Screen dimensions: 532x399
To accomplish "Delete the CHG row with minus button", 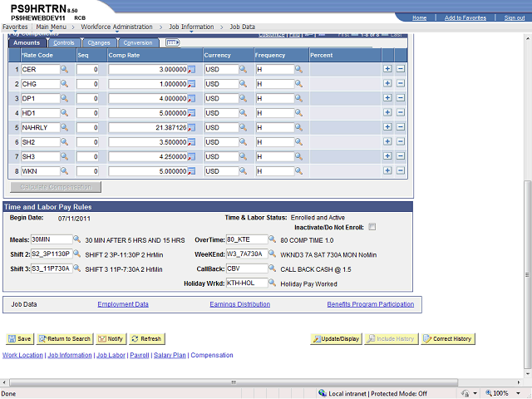I will pos(401,83).
